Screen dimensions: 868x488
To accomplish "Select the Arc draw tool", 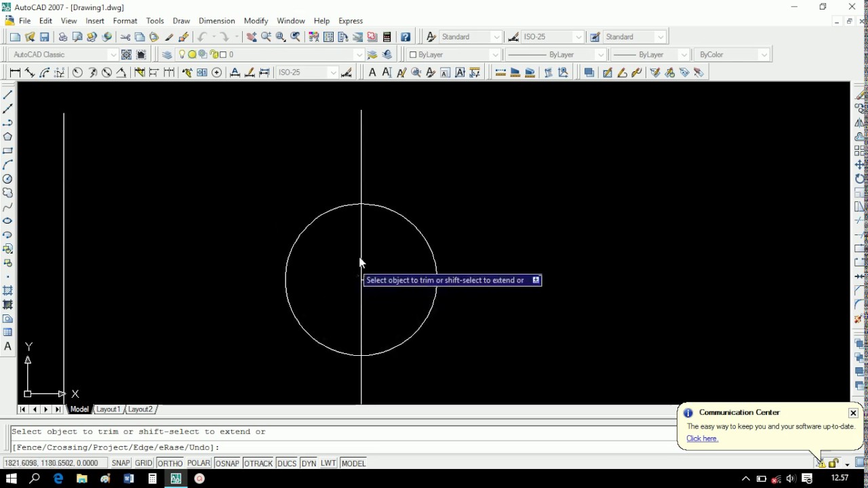I will point(8,165).
